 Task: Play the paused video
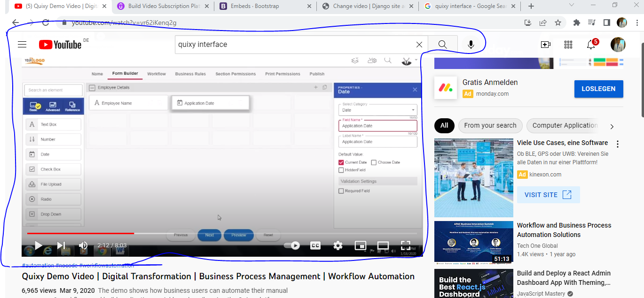(39, 245)
